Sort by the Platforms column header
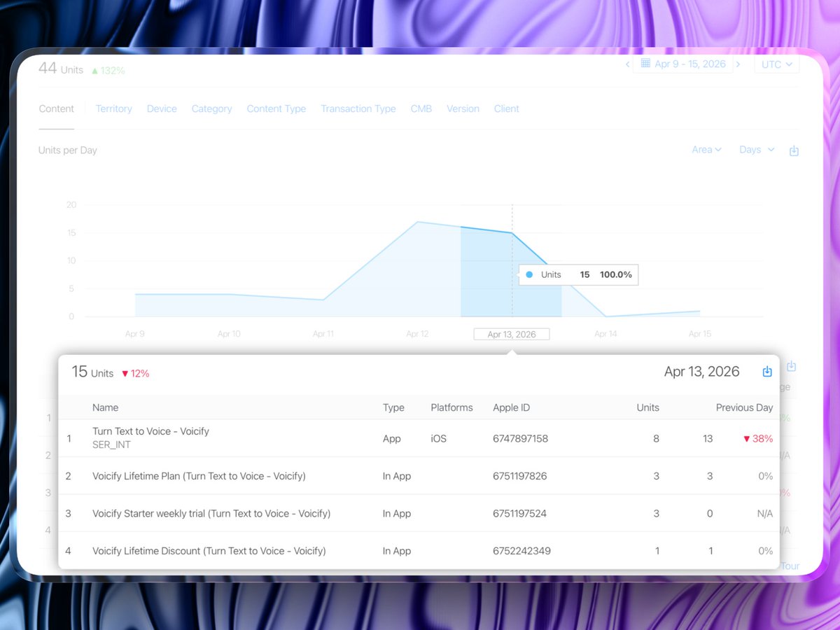 point(451,407)
